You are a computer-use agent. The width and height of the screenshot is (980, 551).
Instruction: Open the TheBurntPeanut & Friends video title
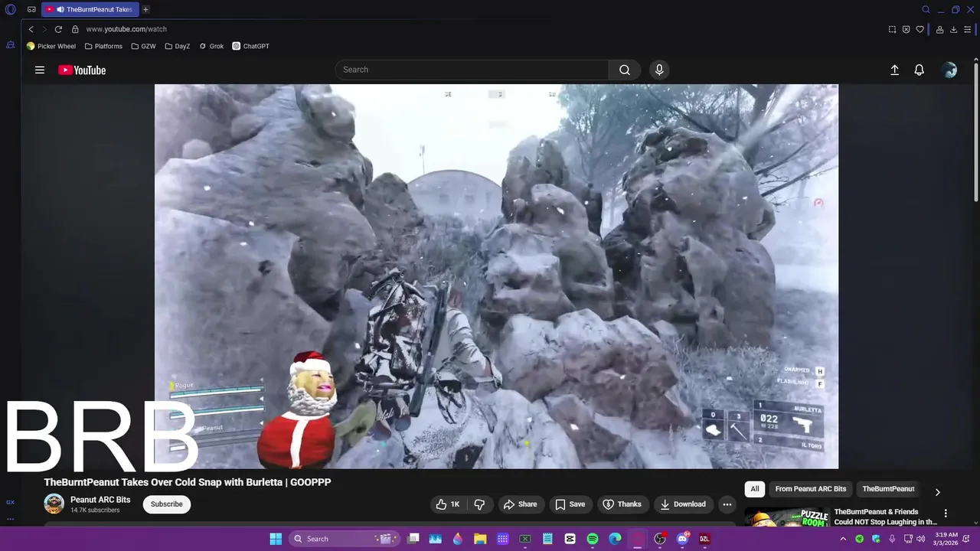click(x=885, y=517)
